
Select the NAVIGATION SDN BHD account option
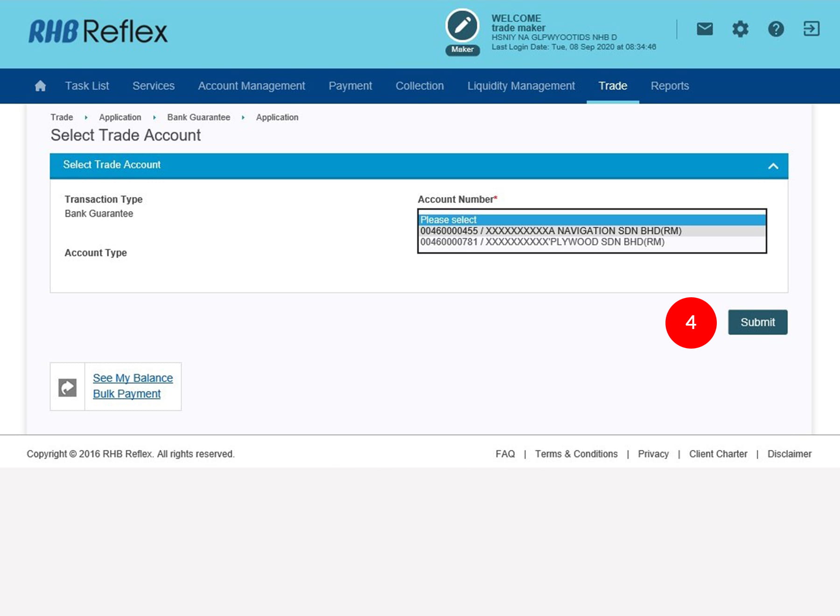[x=551, y=231]
